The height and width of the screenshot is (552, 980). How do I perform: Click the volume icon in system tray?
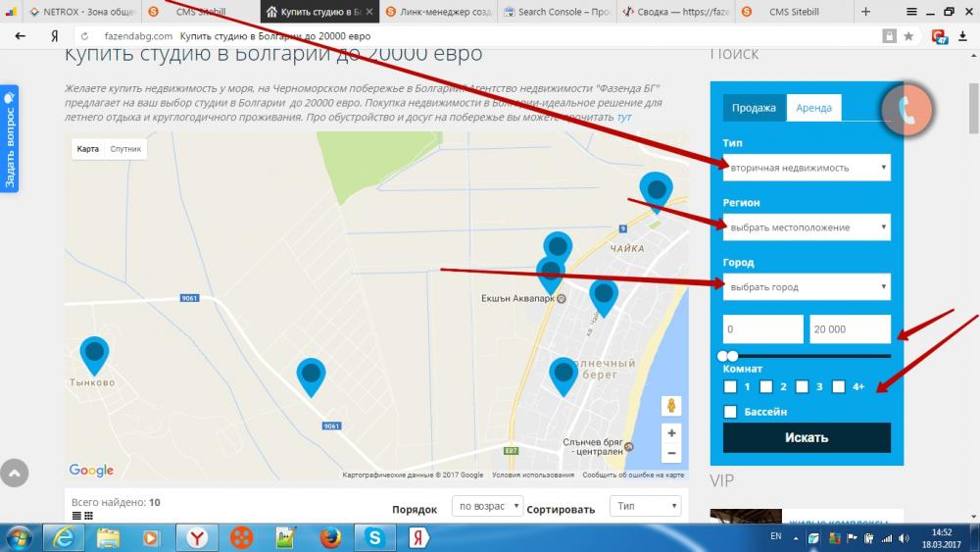(x=904, y=538)
